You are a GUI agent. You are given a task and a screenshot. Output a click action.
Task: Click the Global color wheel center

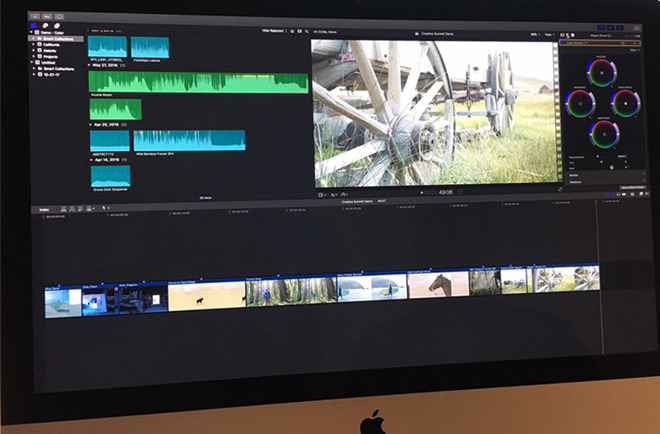[x=600, y=74]
